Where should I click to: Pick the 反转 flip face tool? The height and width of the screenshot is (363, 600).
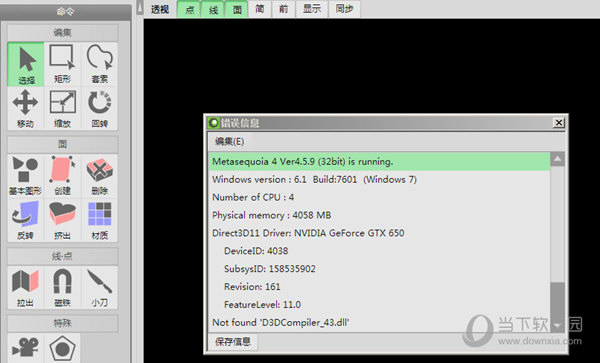(x=26, y=220)
